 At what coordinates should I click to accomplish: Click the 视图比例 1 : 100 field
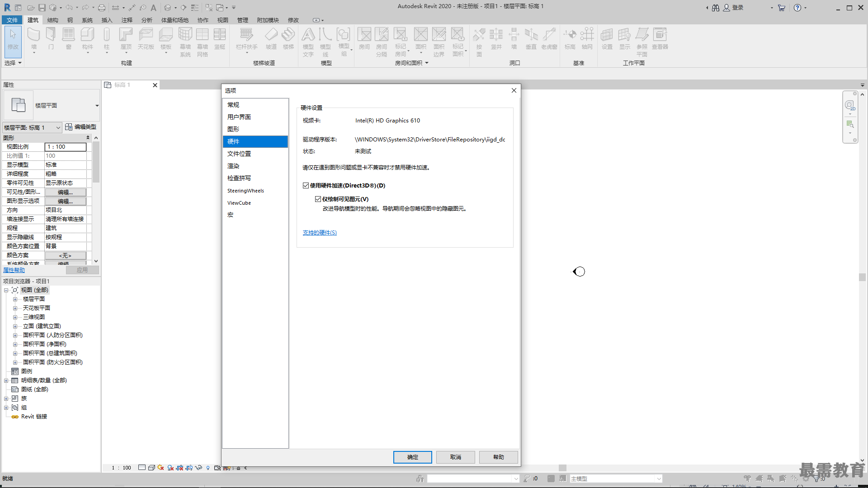[x=66, y=147]
